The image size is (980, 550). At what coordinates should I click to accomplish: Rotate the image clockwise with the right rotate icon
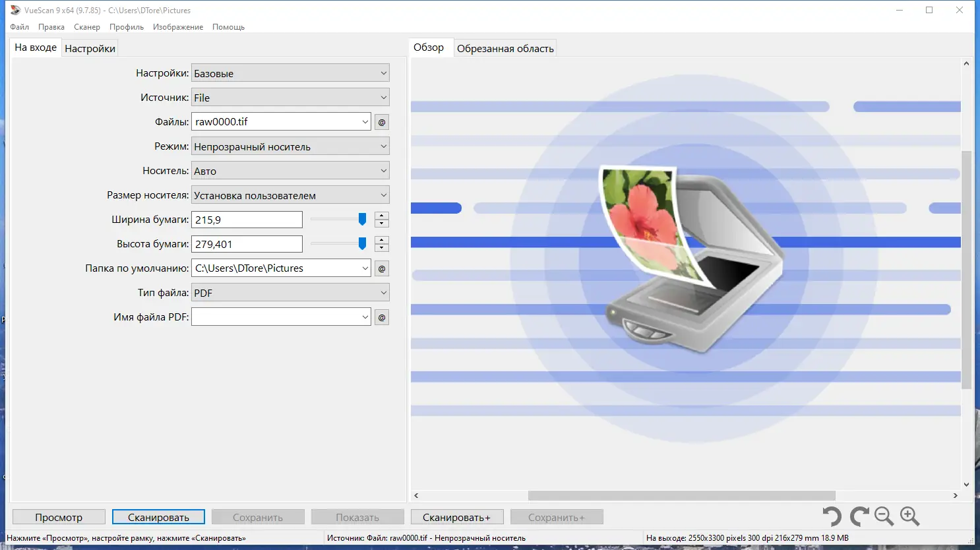pos(859,516)
